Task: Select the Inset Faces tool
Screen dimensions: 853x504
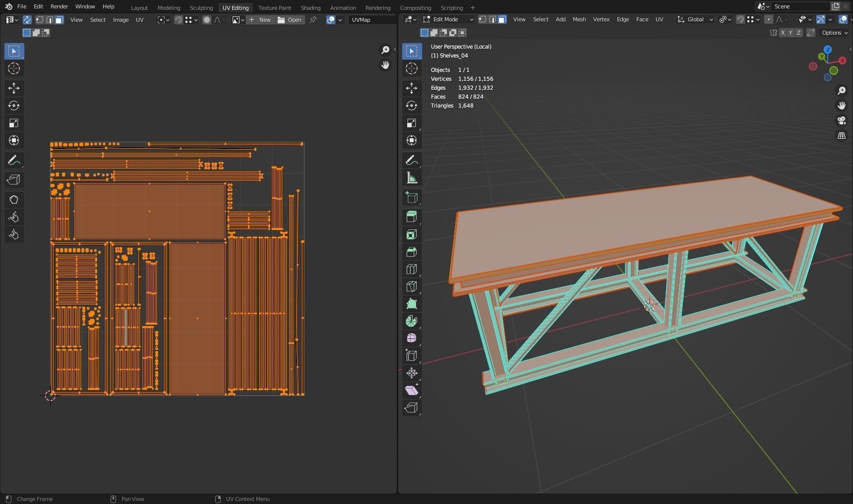Action: click(x=412, y=234)
